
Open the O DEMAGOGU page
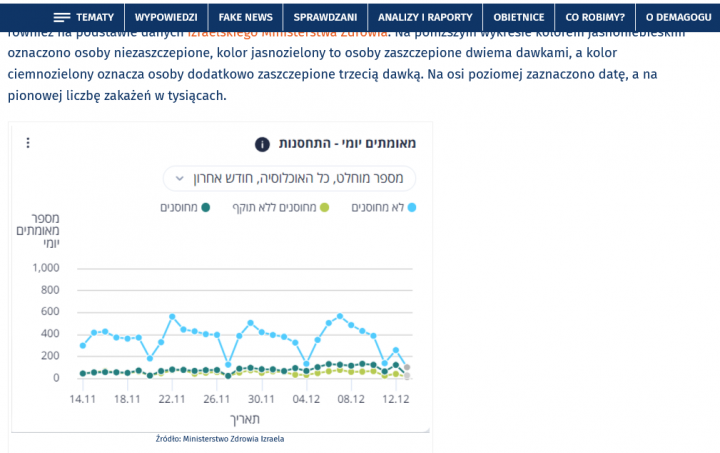coord(677,17)
